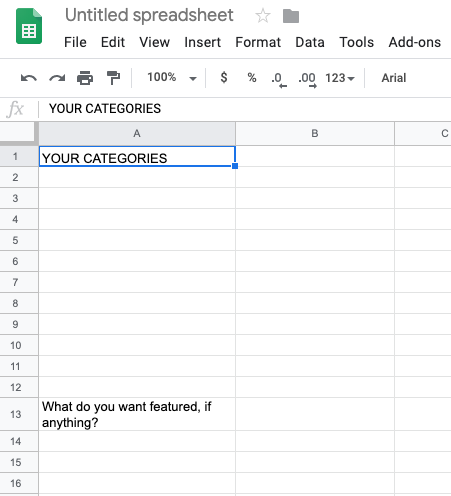Open the 100% zoom dropdown
The image size is (451, 496).
point(172,78)
